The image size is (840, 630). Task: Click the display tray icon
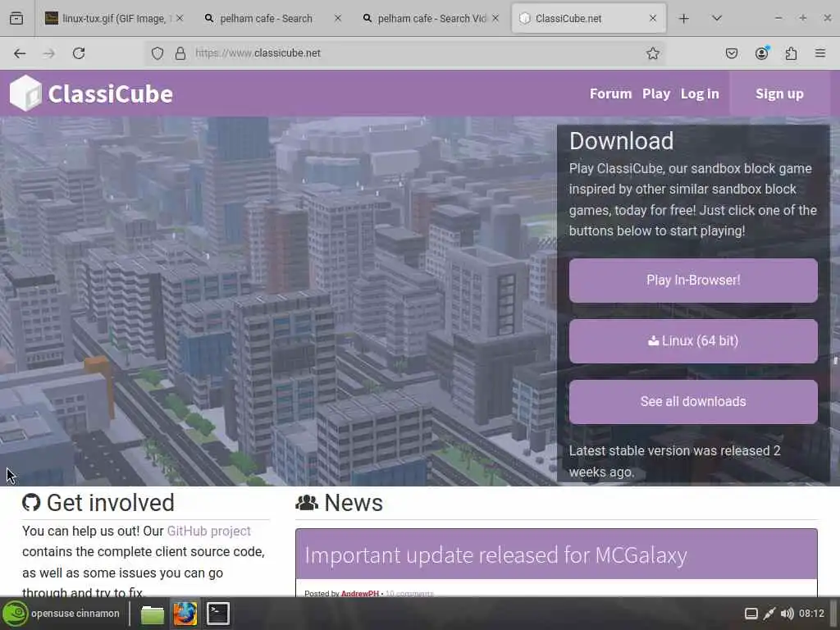pos(751,614)
